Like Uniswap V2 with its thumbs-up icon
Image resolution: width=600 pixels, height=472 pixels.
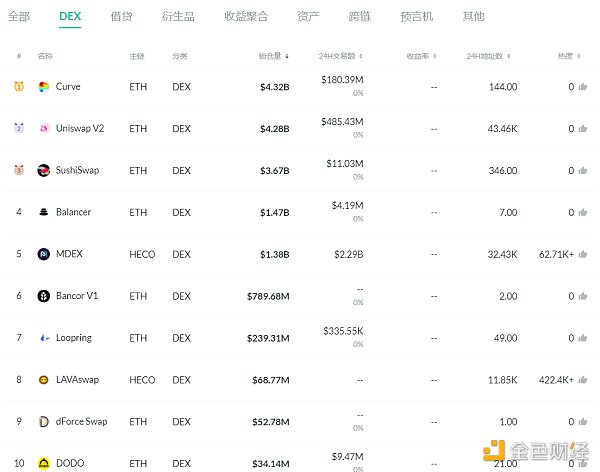pyautogui.click(x=583, y=129)
